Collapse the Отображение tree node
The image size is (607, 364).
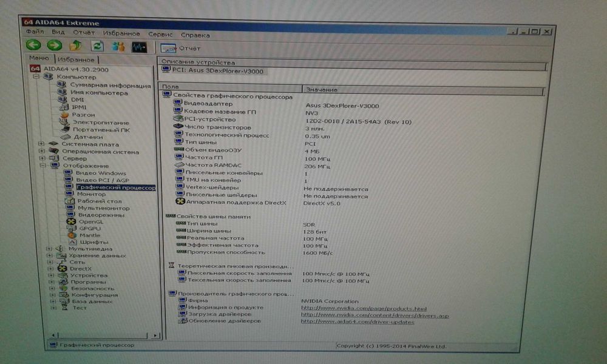click(x=42, y=166)
